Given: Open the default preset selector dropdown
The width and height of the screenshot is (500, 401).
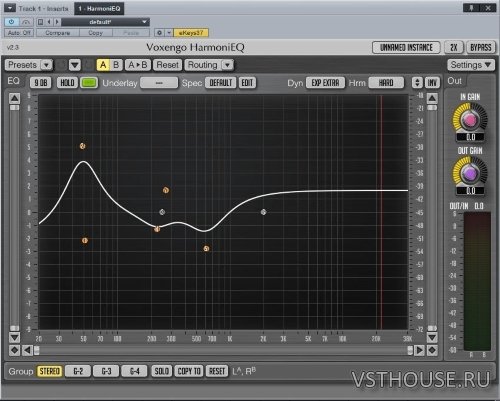Looking at the screenshot, I should click(105, 22).
